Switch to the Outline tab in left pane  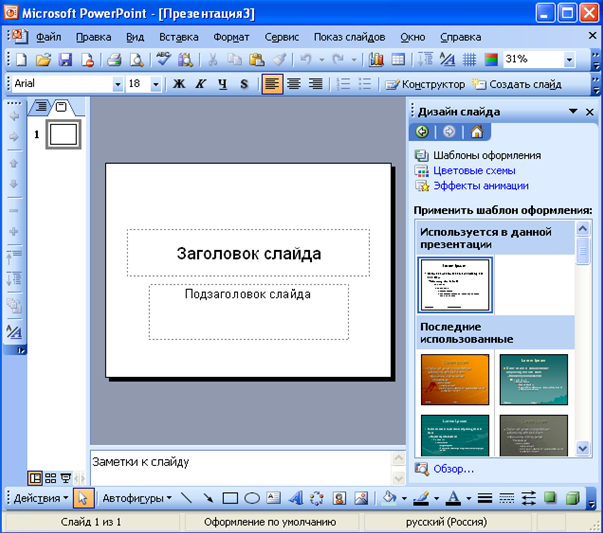tap(41, 107)
